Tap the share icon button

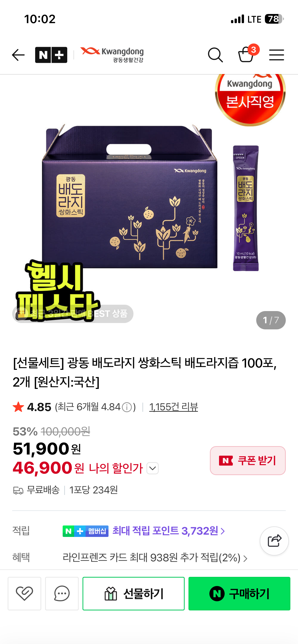coord(274,541)
